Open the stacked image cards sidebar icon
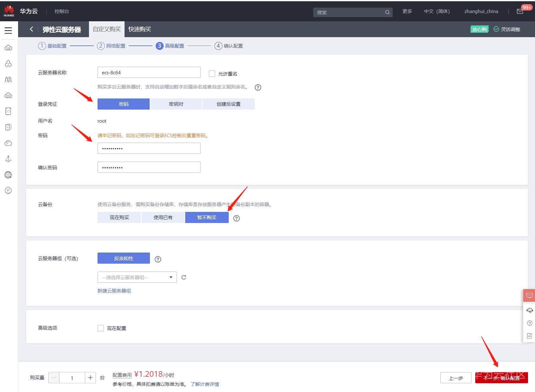This screenshot has width=535, height=392. click(8, 127)
